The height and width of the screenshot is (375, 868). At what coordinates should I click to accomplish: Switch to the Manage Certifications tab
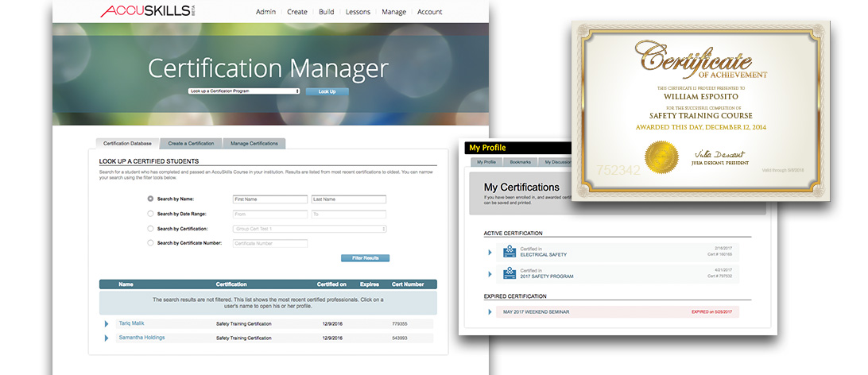tap(254, 144)
